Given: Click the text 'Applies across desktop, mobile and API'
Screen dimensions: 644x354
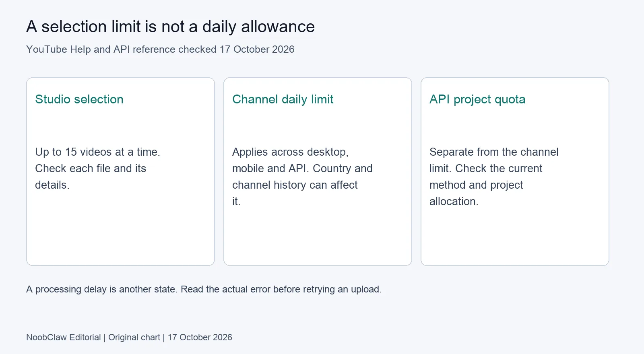Looking at the screenshot, I should click(290, 160).
